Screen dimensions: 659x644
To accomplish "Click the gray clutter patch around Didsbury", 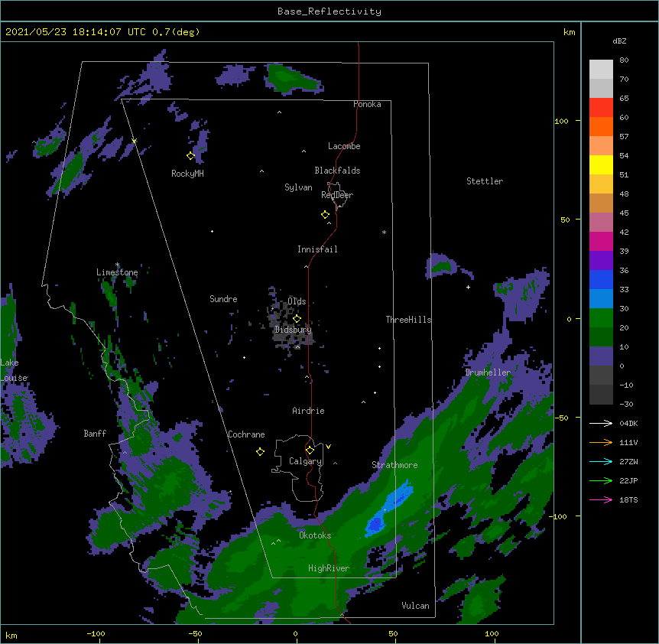I will (x=290, y=321).
